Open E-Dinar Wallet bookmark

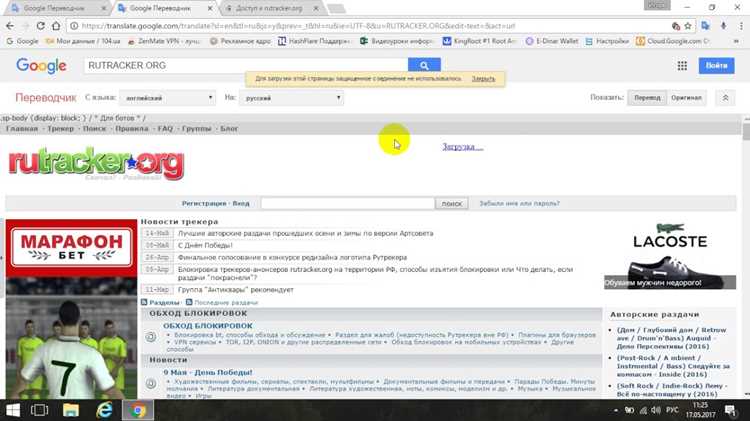pos(552,41)
